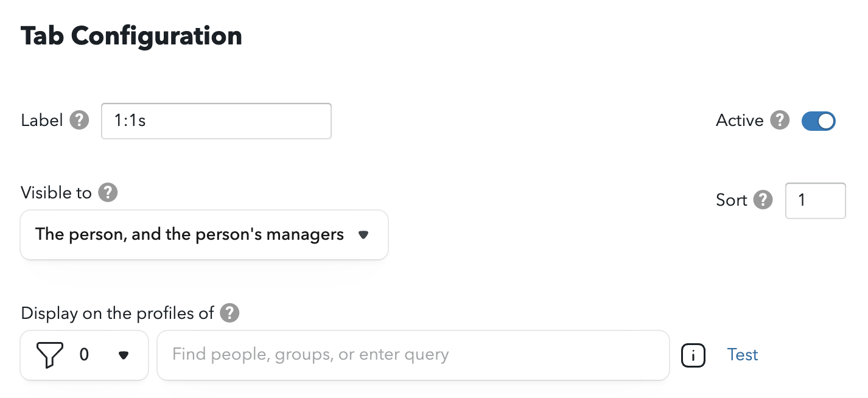Screen dimensions: 868x398
Task: Click the help icon next to Label
Action: pyautogui.click(x=80, y=120)
